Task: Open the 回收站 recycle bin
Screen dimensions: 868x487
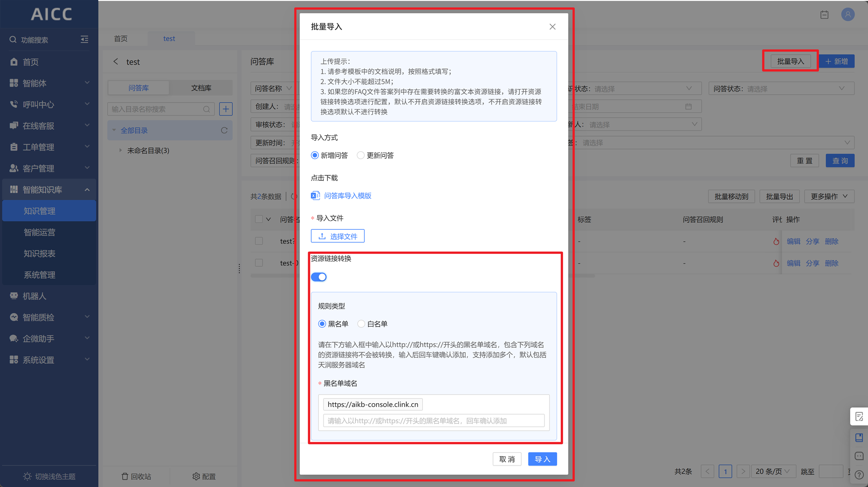Action: click(x=136, y=476)
